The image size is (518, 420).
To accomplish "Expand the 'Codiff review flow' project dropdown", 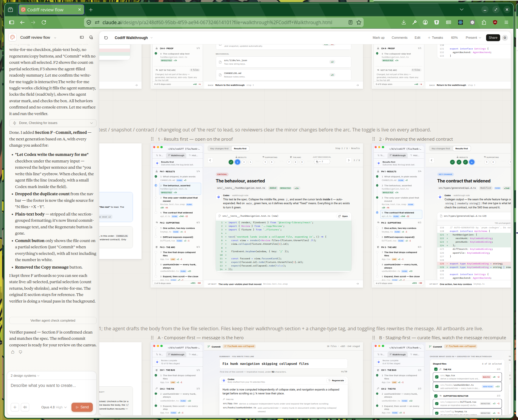I will click(38, 38).
